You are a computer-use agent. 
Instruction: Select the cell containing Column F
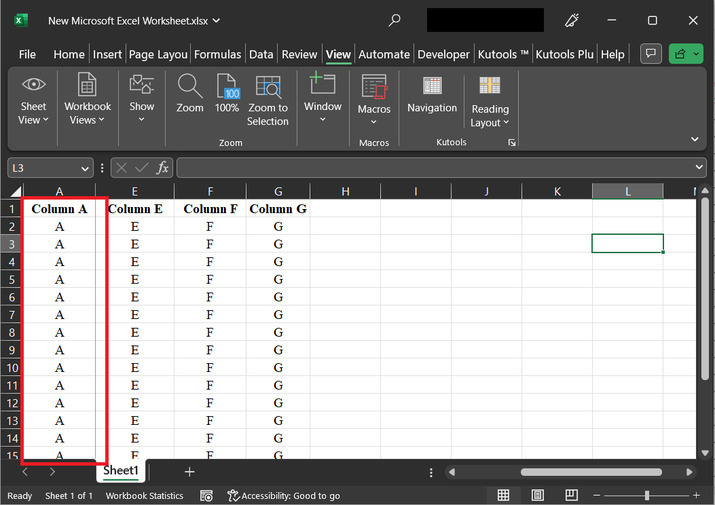pyautogui.click(x=210, y=208)
